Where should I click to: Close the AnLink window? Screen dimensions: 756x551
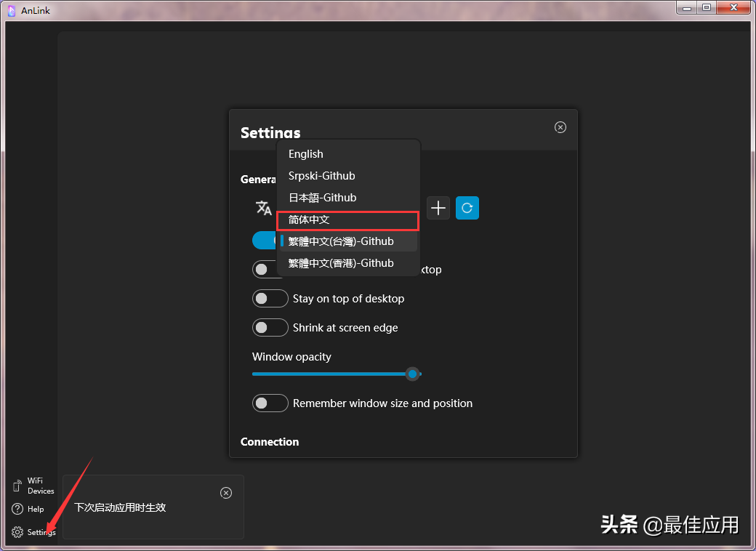[x=733, y=8]
